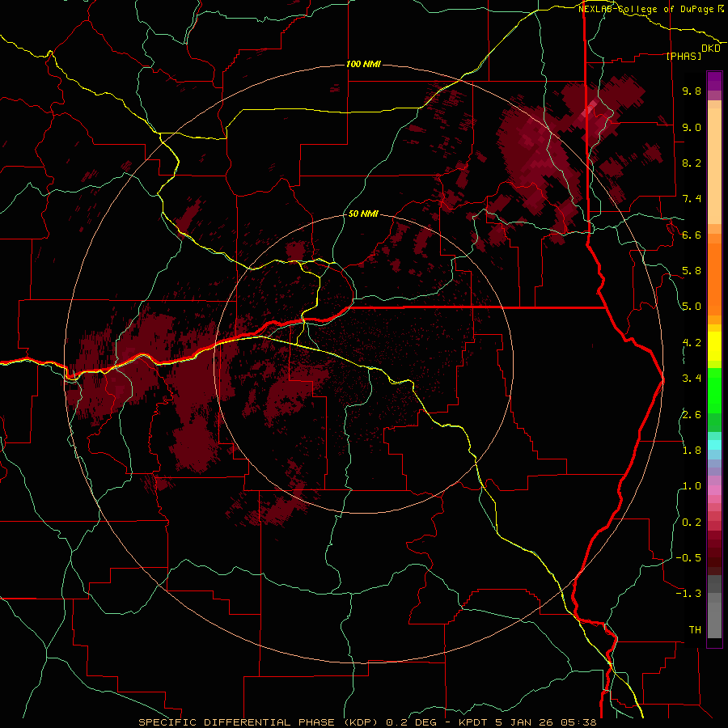
Task: Click the 1.0 scale value
Action: [692, 486]
